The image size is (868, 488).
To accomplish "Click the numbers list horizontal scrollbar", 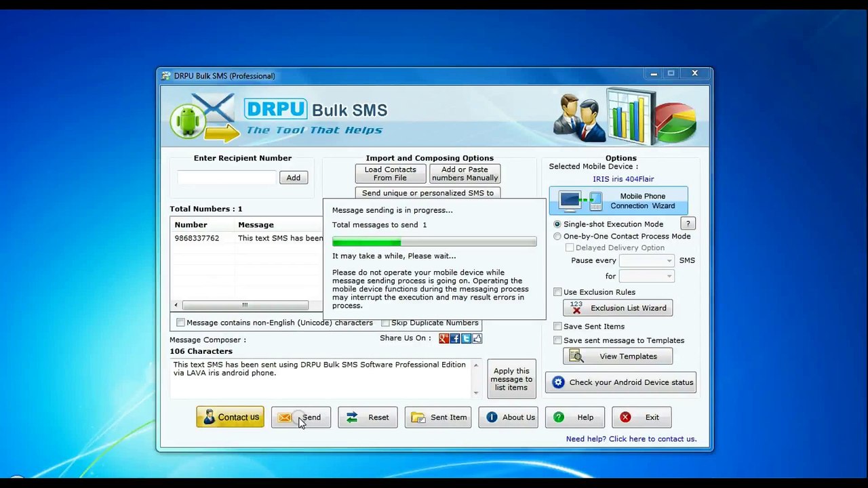I will point(245,305).
